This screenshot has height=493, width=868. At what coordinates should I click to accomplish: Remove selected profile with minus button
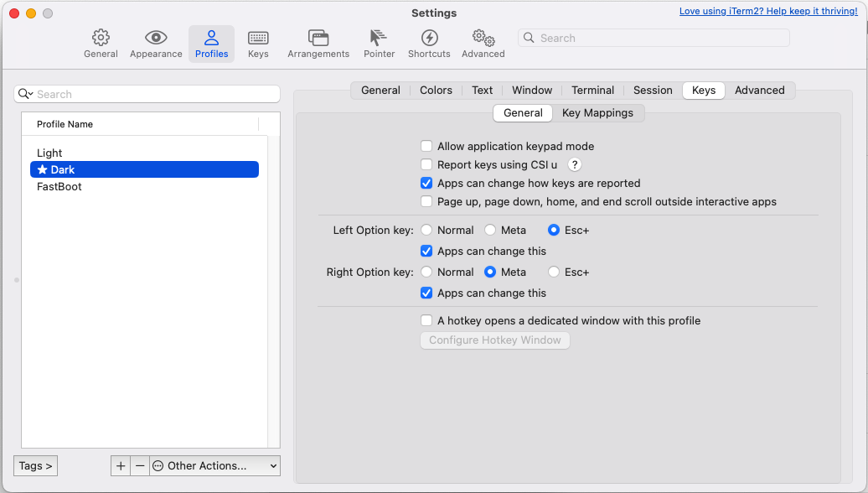[140, 465]
